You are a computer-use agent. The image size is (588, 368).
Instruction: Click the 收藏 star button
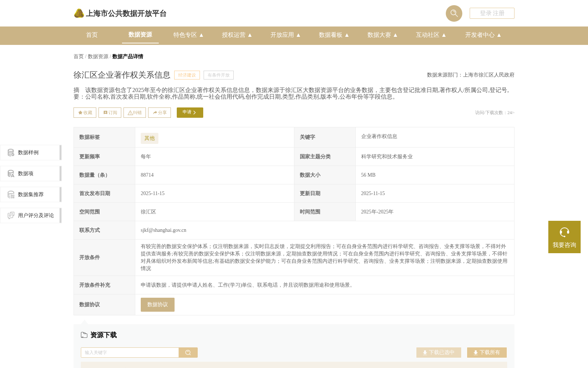(x=85, y=113)
